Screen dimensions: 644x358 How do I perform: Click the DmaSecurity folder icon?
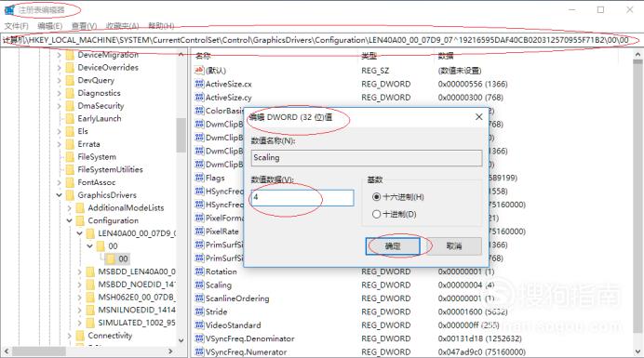[x=70, y=105]
